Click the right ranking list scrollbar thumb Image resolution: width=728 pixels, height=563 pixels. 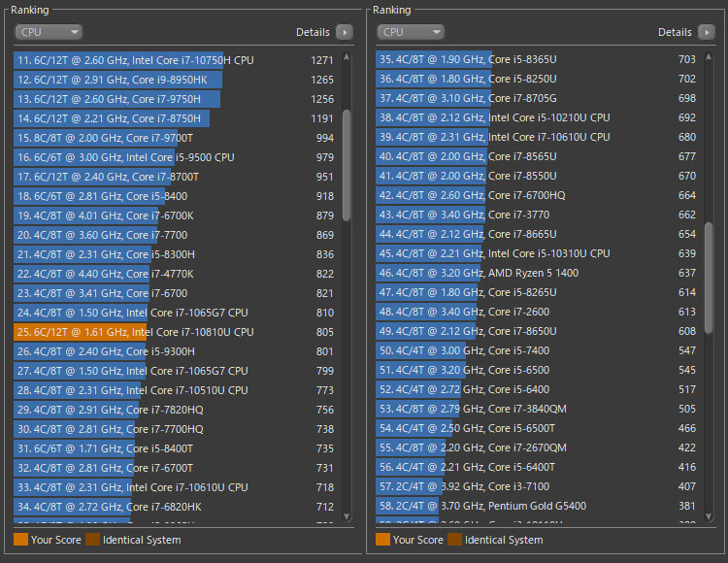click(x=709, y=278)
